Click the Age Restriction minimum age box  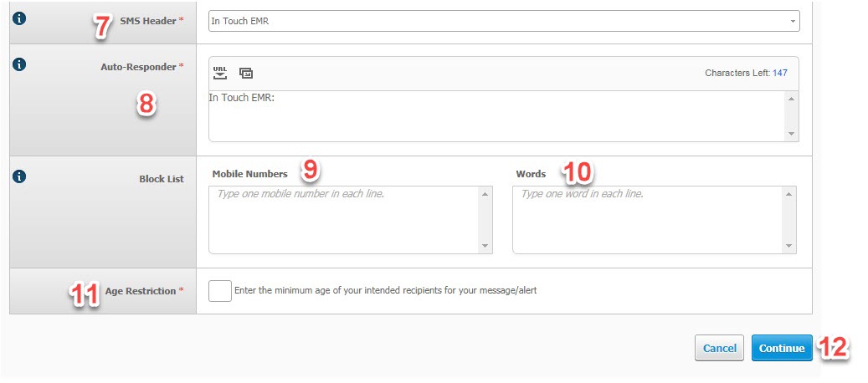coord(220,291)
